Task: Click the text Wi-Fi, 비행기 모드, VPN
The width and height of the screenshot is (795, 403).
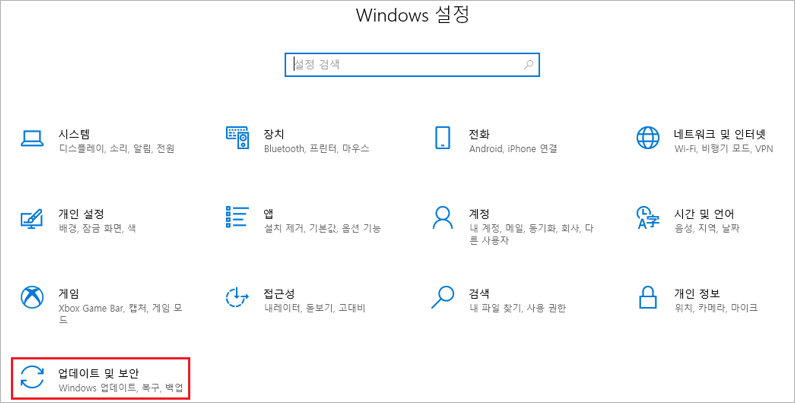Action: [x=724, y=149]
